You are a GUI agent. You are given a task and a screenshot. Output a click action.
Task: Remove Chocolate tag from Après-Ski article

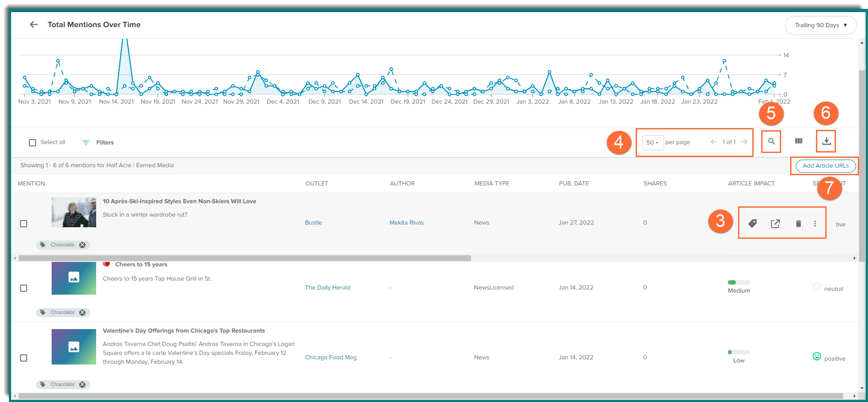coord(82,245)
